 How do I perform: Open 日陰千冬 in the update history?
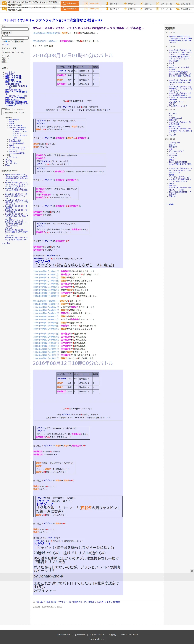click(172, 145)
